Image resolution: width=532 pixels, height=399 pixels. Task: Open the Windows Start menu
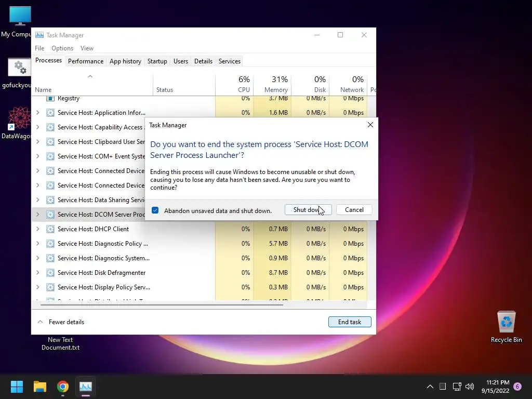tap(17, 387)
